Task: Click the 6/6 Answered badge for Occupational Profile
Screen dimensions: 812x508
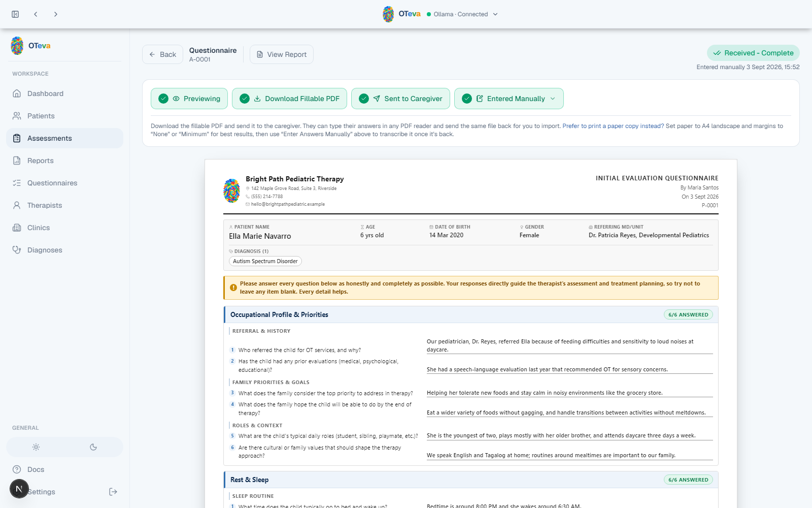Action: point(688,314)
